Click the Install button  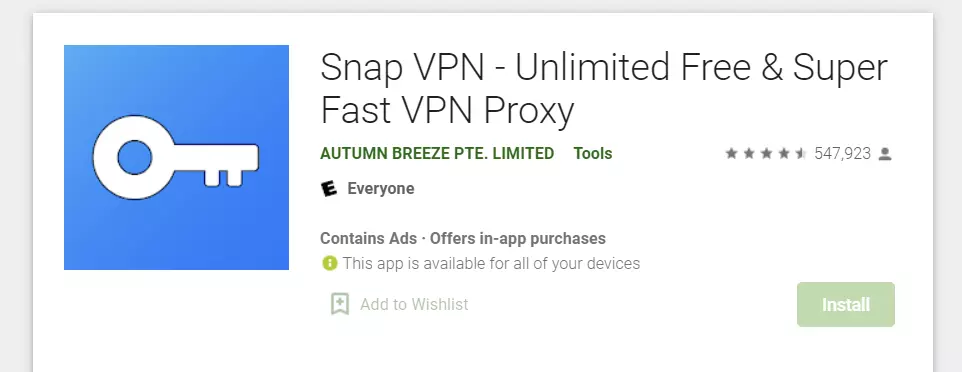tap(845, 304)
